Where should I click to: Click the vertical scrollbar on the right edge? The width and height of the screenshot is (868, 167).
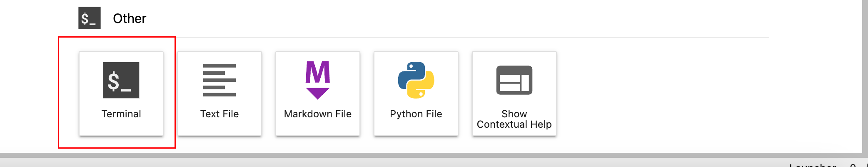[865, 75]
